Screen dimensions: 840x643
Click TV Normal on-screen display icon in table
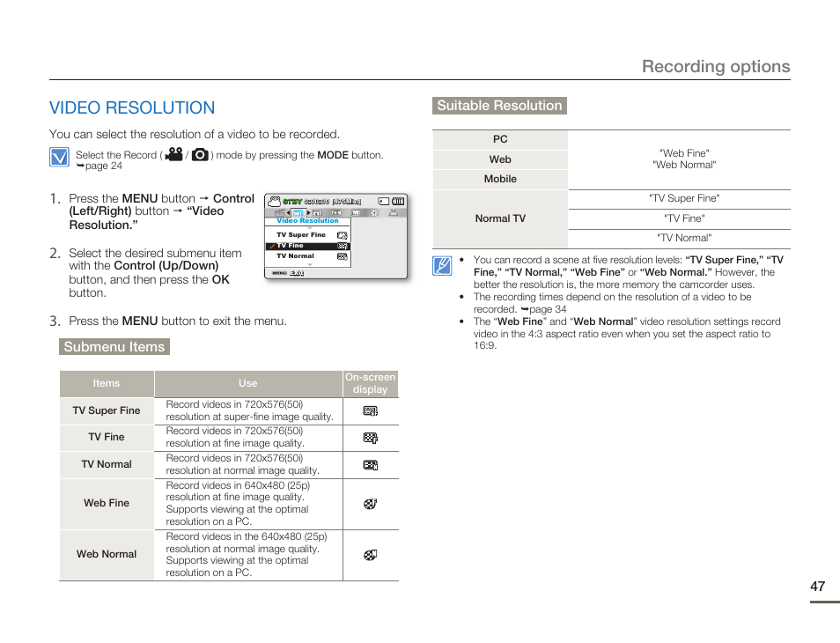tap(370, 464)
